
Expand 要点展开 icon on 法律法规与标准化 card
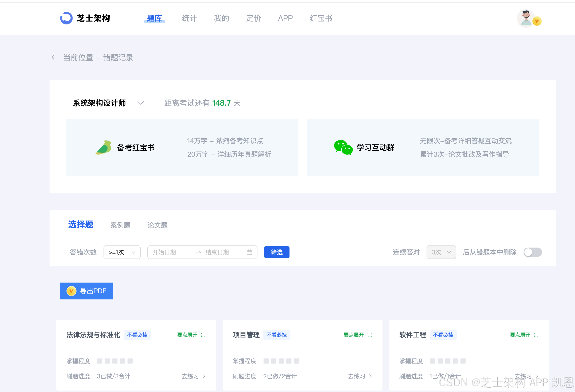click(x=203, y=335)
